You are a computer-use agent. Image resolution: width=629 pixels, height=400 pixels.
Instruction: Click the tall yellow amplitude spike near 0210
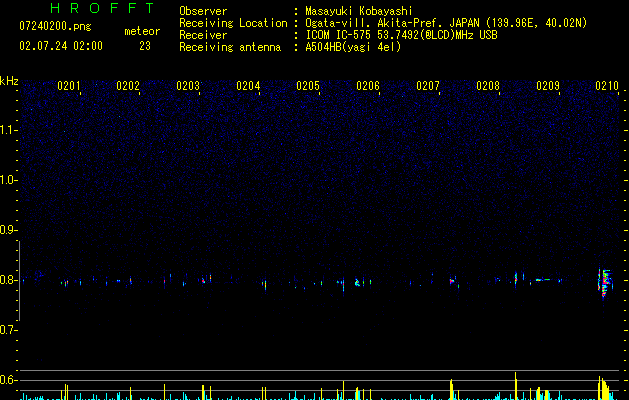click(x=604, y=388)
